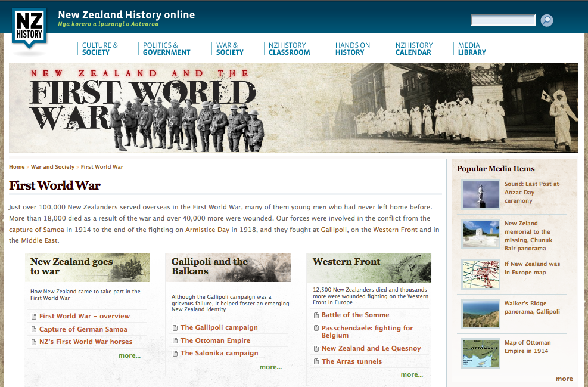The image size is (588, 387).
Task: Open the Chunuk Bair memorial thumbnail
Action: (480, 234)
